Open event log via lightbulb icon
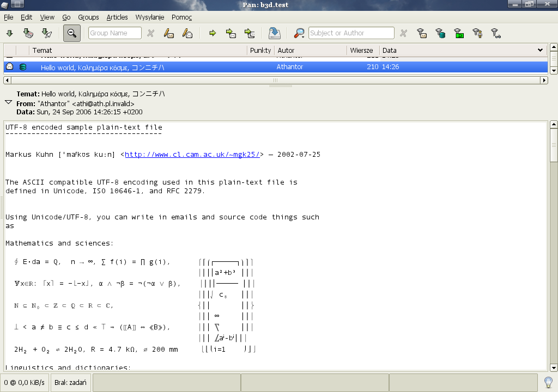Screen dimensions: 558x392 pyautogui.click(x=548, y=383)
